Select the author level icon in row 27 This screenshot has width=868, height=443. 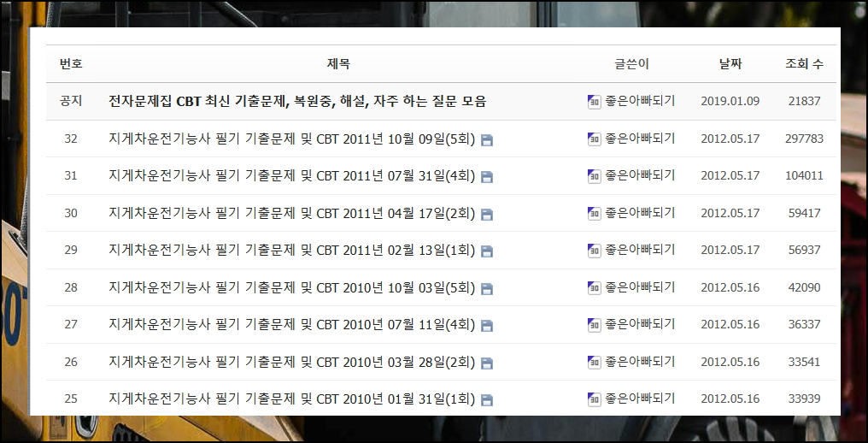[594, 325]
